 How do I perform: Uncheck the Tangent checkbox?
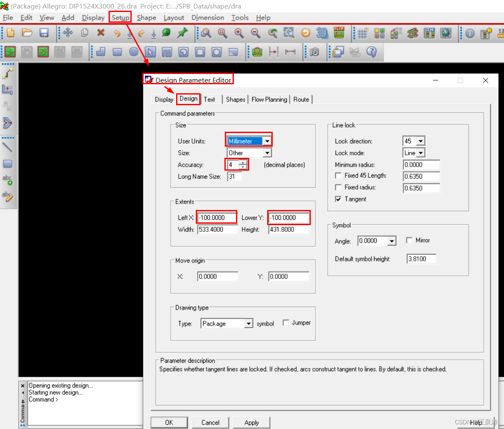click(339, 199)
